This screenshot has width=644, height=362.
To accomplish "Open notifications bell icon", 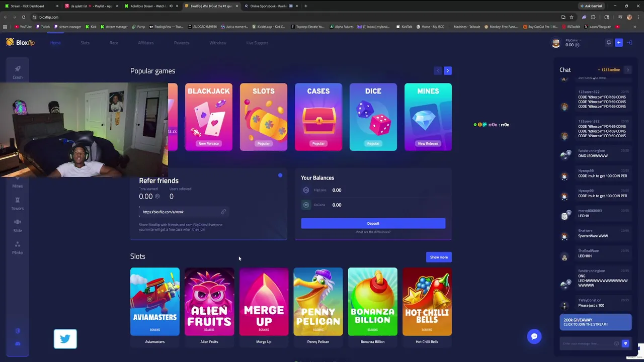I will tap(608, 43).
